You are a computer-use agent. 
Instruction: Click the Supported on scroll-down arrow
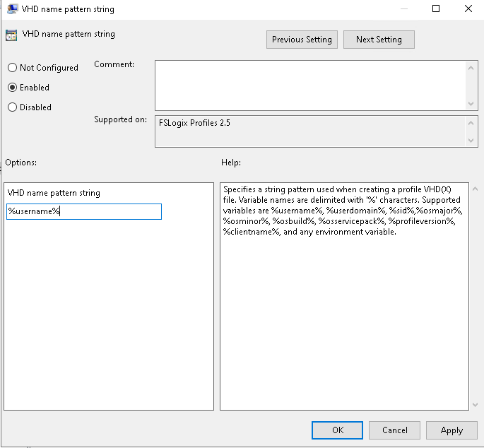point(471,140)
